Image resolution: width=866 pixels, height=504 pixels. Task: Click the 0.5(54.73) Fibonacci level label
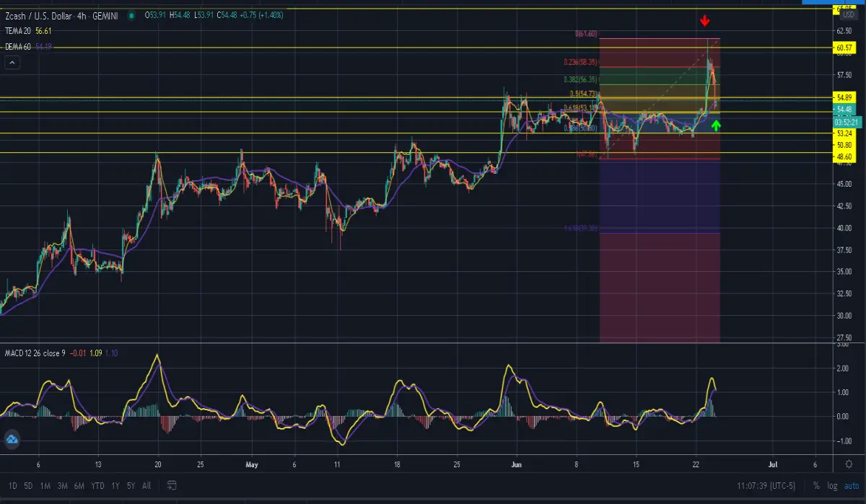click(x=582, y=94)
